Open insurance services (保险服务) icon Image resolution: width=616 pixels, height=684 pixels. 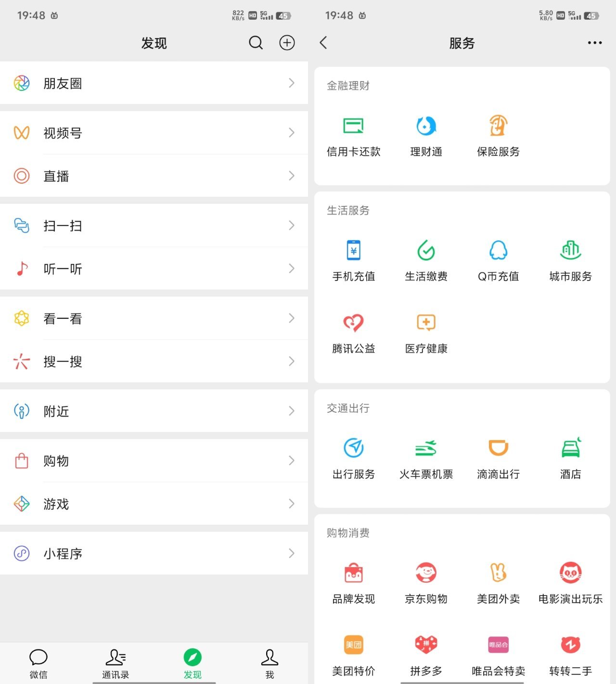(x=499, y=126)
